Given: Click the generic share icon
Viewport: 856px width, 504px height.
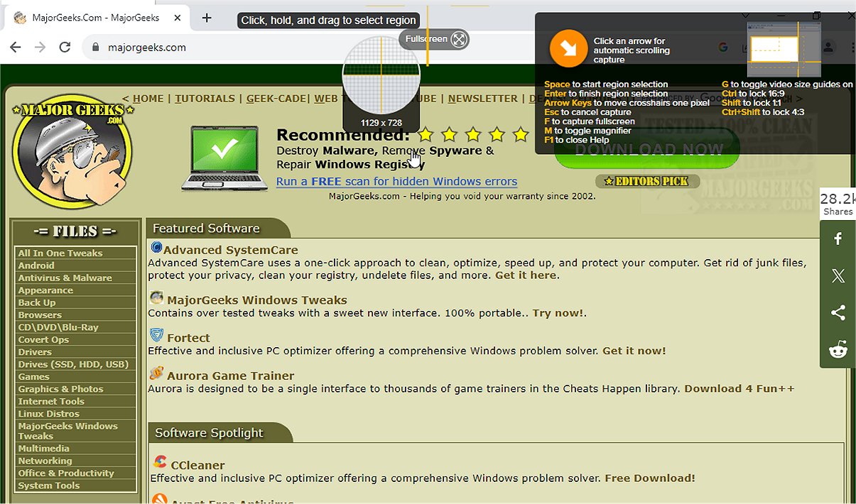Looking at the screenshot, I should click(838, 313).
